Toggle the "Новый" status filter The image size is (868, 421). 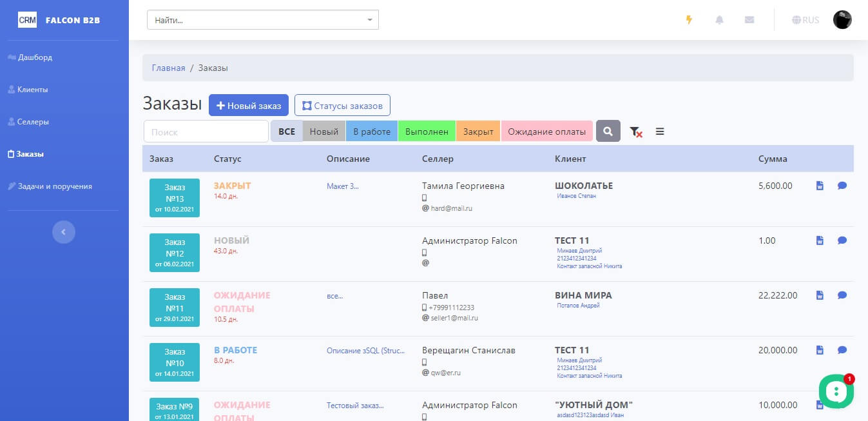tap(323, 132)
